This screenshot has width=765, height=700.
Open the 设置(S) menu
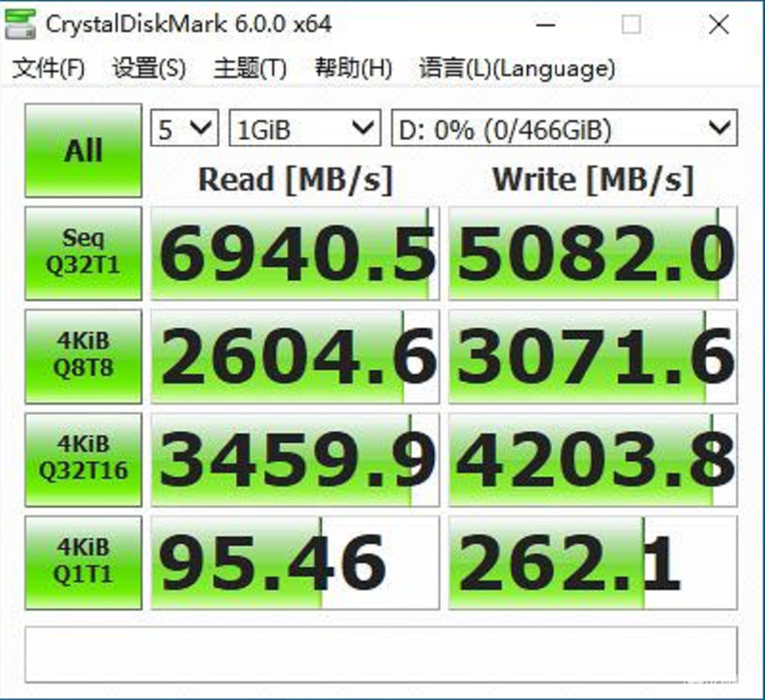point(149,68)
